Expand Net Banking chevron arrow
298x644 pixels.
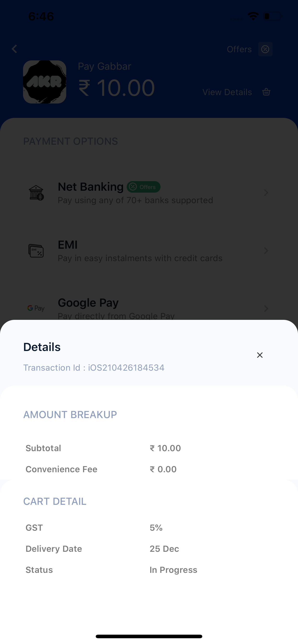[x=266, y=193]
